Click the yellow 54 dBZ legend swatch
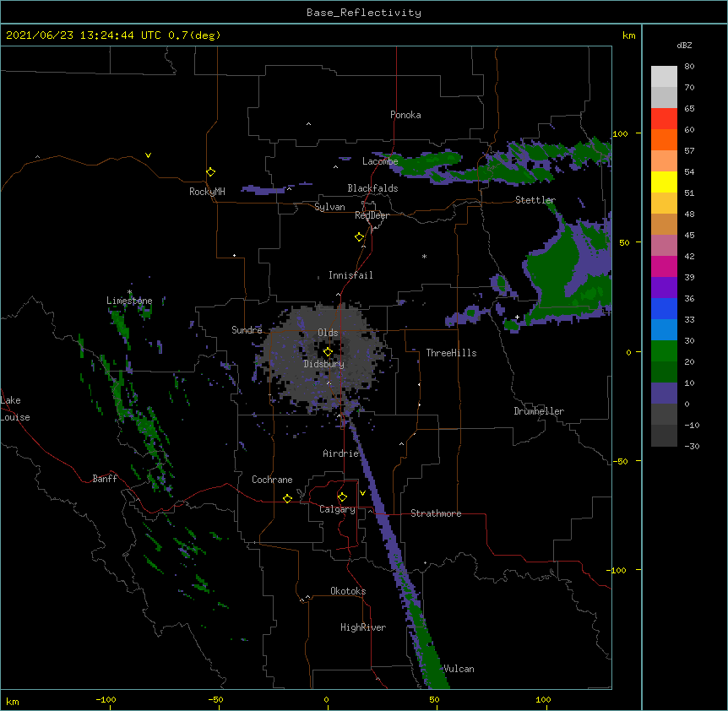Screen dimensions: 728x711 click(664, 182)
